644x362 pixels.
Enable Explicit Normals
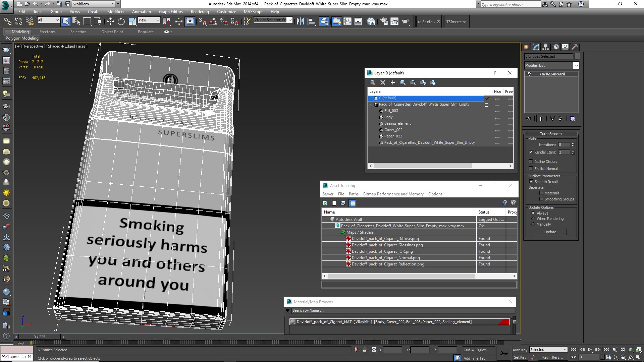click(x=531, y=169)
